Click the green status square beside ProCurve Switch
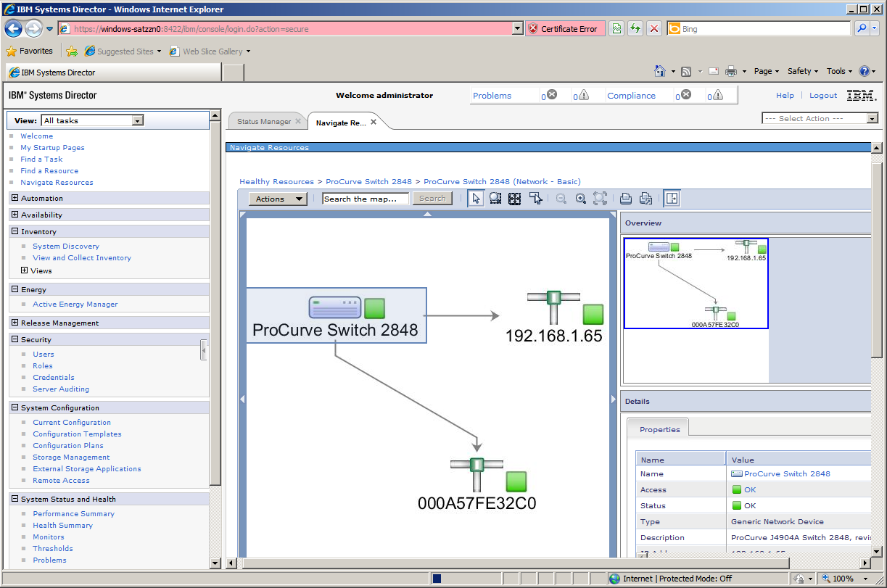 [x=374, y=308]
